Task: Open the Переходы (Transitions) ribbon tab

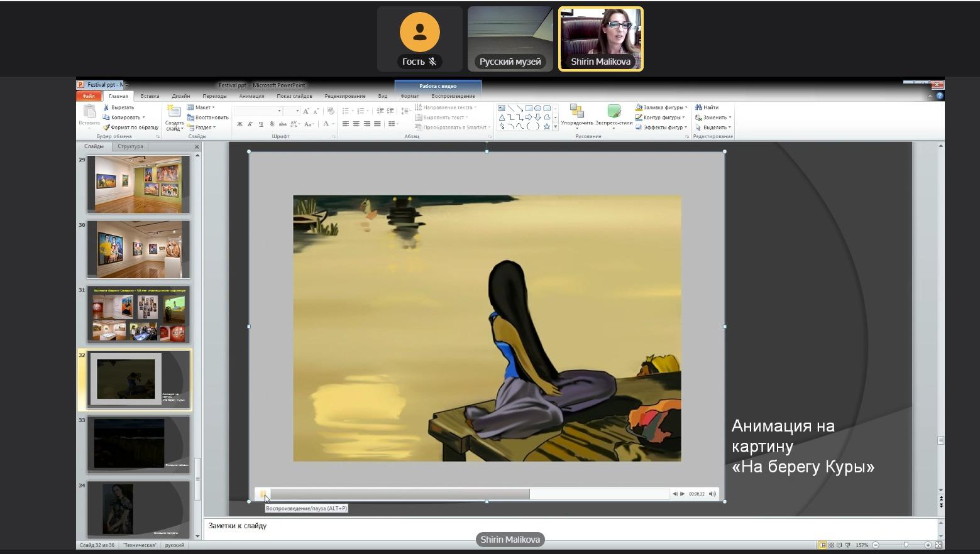Action: coord(214,96)
